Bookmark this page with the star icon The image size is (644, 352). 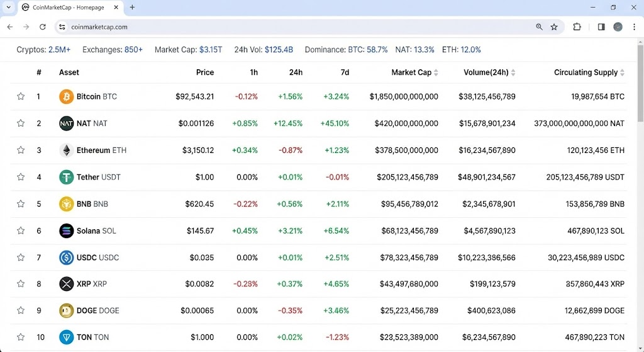[554, 26]
